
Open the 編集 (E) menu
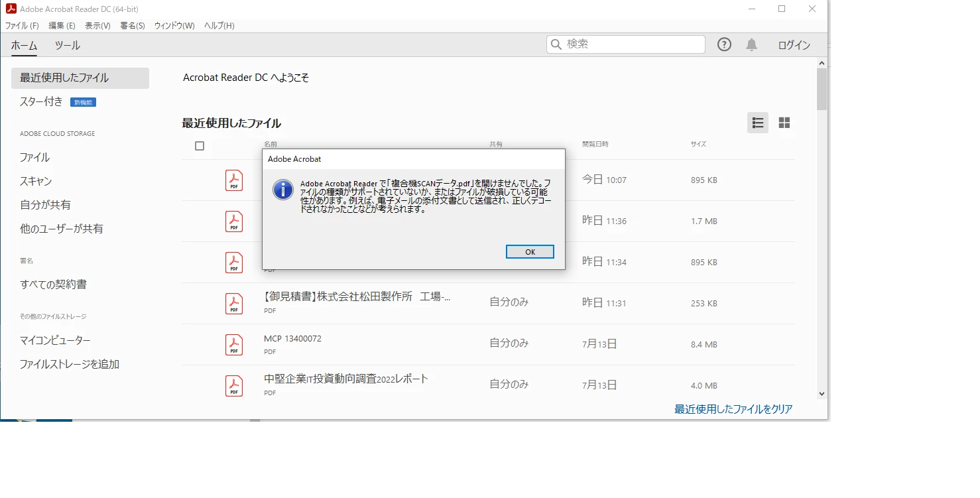click(x=62, y=26)
